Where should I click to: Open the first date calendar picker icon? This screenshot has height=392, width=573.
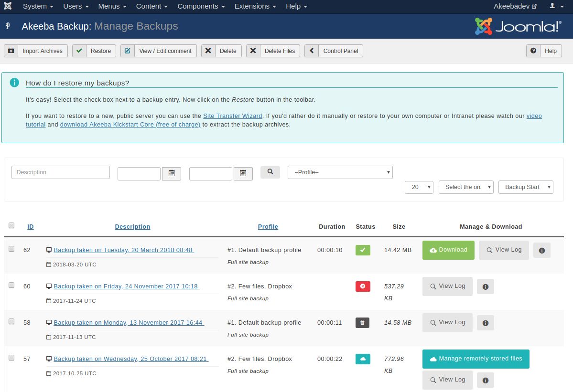click(172, 173)
